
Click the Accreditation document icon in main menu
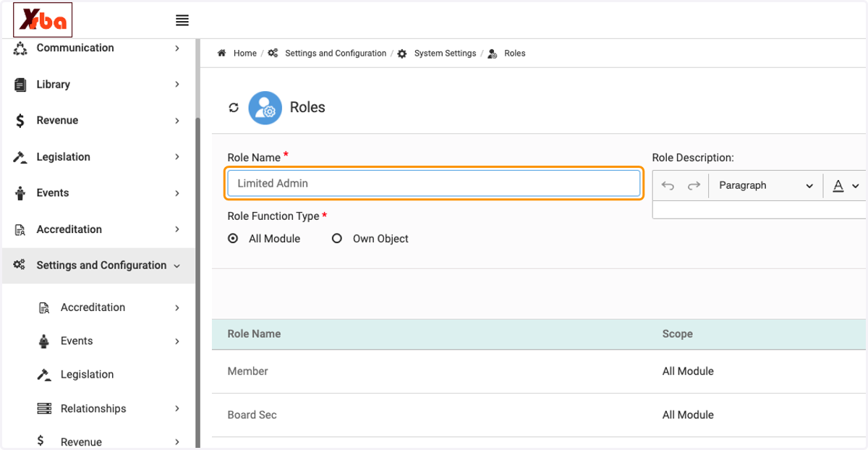[20, 229]
